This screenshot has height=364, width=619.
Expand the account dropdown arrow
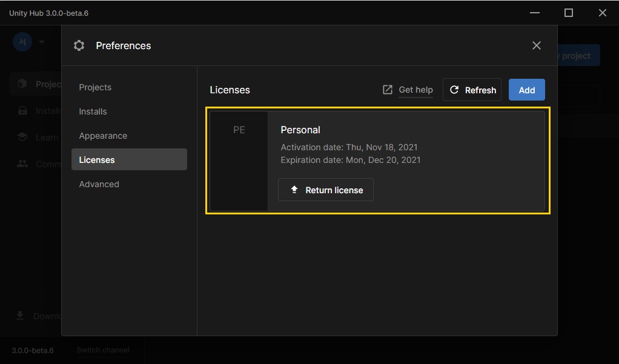click(42, 42)
